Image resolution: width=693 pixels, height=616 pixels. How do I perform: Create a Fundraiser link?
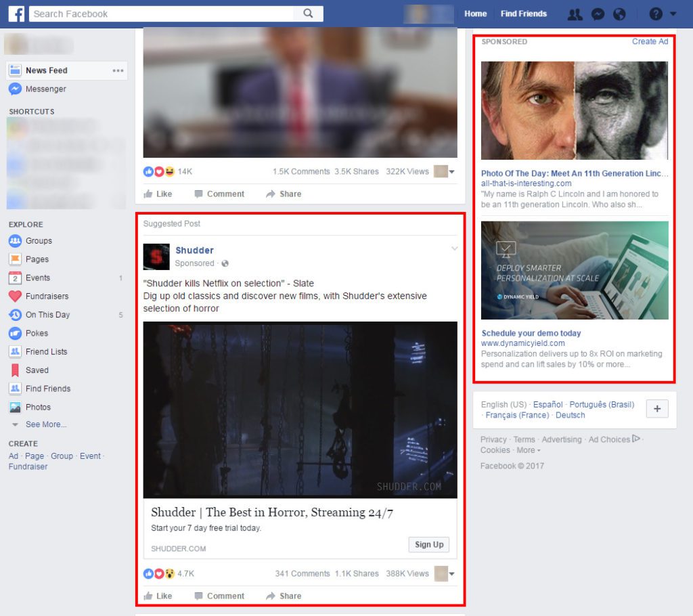28,466
